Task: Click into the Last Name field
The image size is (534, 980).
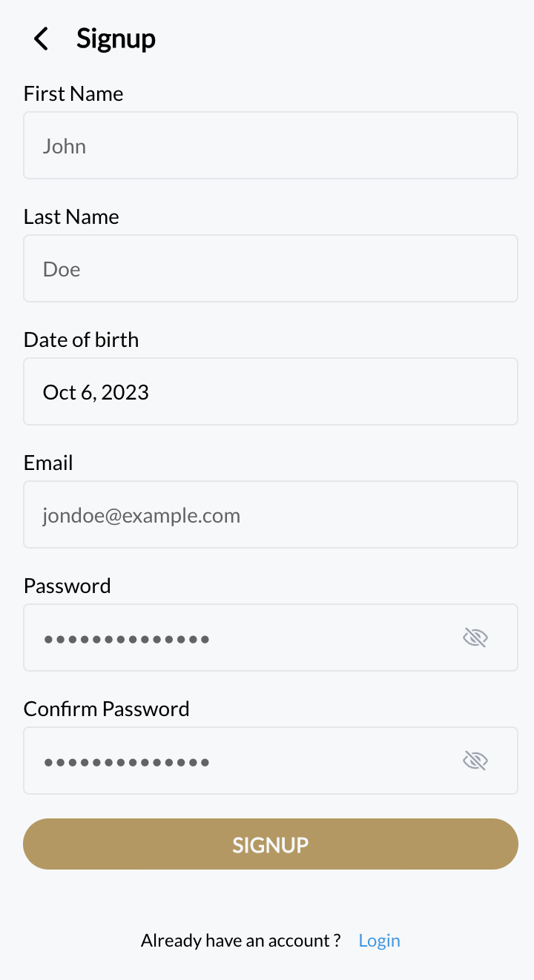Action: 270,268
